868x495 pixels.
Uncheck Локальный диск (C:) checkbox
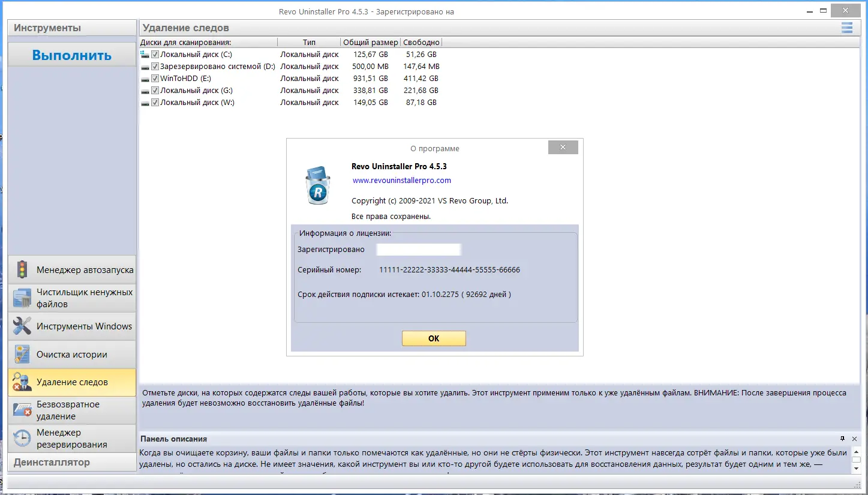coord(155,55)
